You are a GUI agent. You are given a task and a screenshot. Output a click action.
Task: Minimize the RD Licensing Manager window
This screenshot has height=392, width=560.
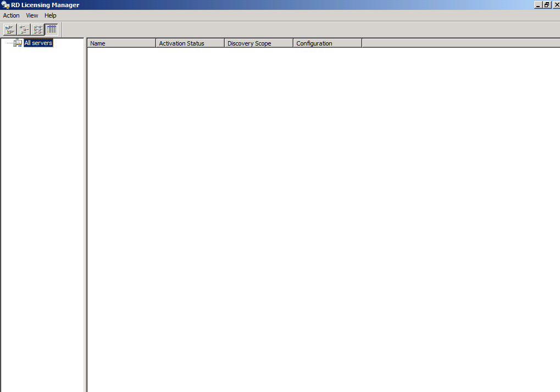pyautogui.click(x=538, y=5)
